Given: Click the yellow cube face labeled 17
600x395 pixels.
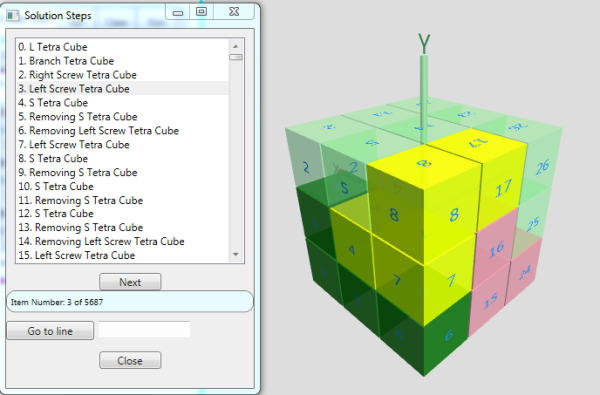Looking at the screenshot, I should (502, 191).
